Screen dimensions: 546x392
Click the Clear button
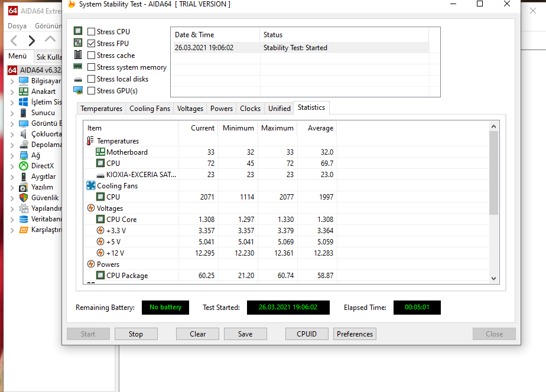point(198,334)
